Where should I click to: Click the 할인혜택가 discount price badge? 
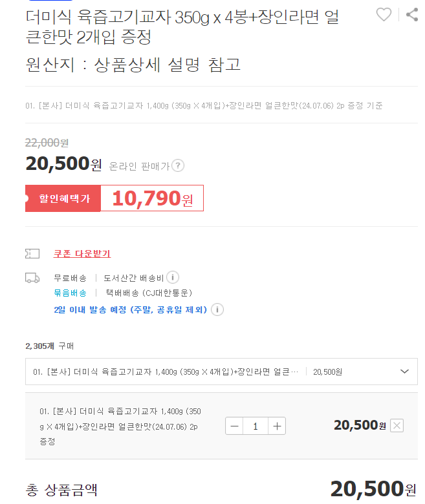(63, 198)
